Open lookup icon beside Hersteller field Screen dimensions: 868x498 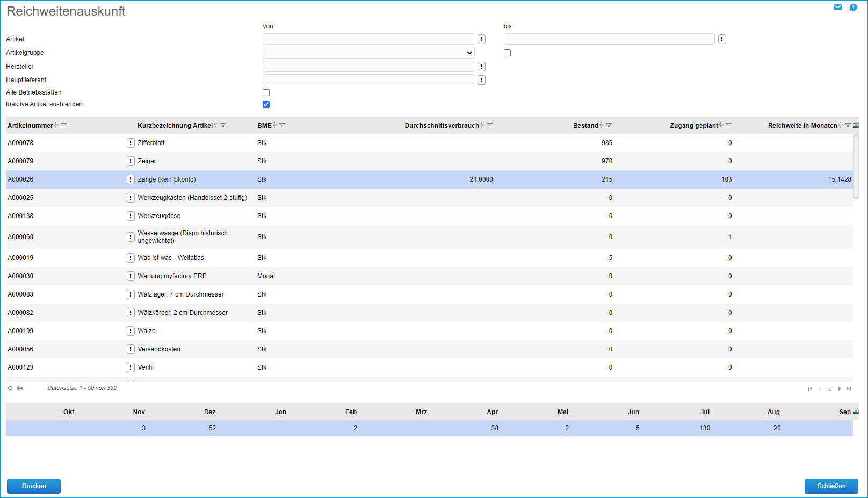(x=481, y=67)
